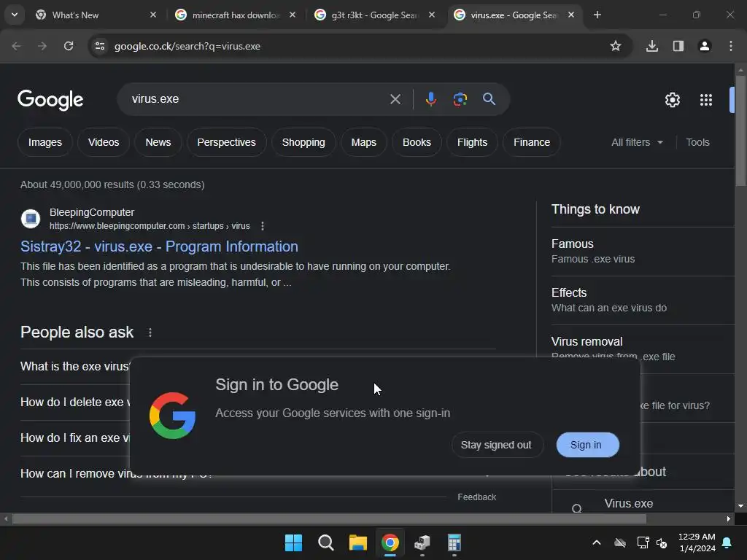The height and width of the screenshot is (560, 747).
Task: Submit search with magnifying glass icon
Action: coord(489,99)
